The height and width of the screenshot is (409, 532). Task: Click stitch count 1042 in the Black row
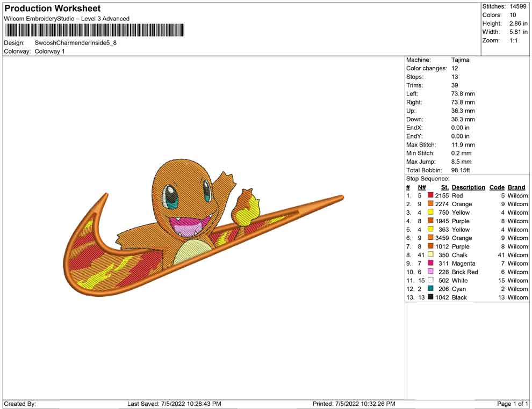point(442,297)
